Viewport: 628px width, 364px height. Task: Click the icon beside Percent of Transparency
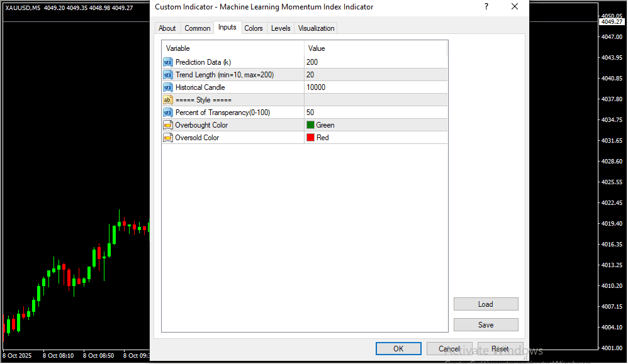click(167, 113)
